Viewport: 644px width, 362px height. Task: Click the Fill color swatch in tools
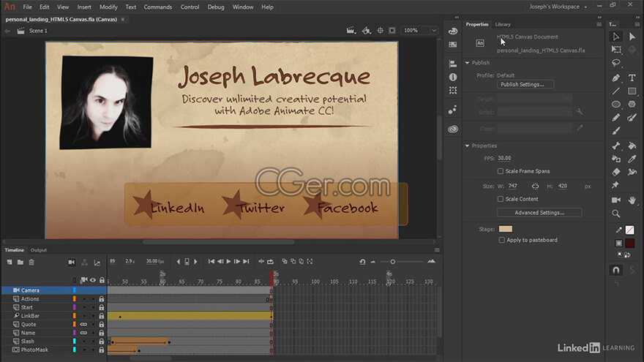(x=629, y=244)
